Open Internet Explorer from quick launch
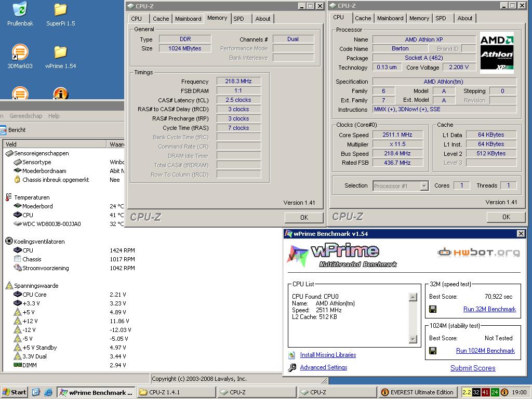This screenshot has width=532, height=399. (x=48, y=392)
